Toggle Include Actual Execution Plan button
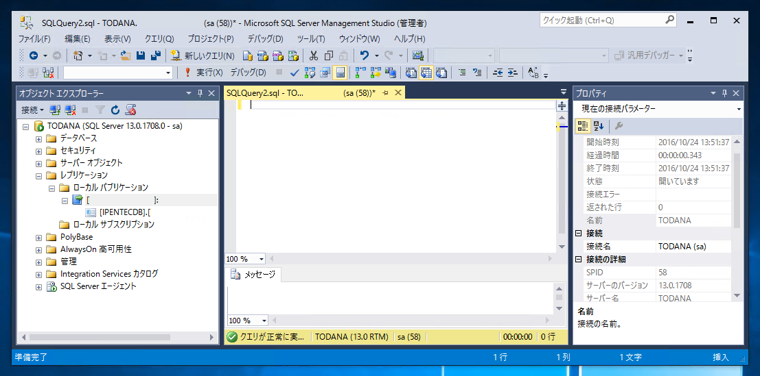The height and width of the screenshot is (376, 760). 361,73
